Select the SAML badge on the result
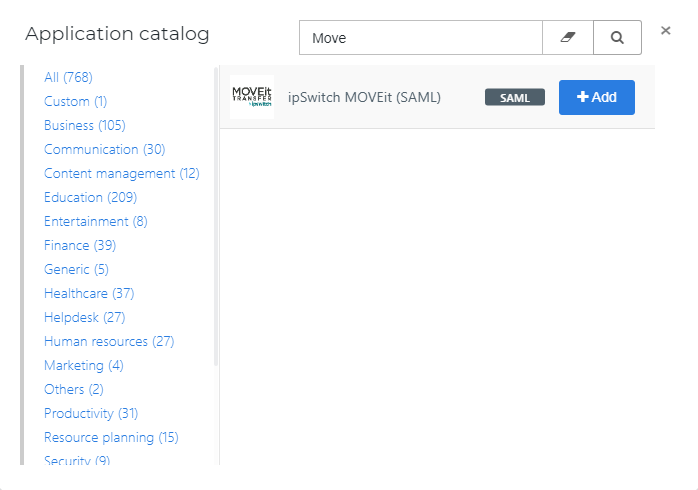This screenshot has height=490, width=698. click(x=515, y=97)
